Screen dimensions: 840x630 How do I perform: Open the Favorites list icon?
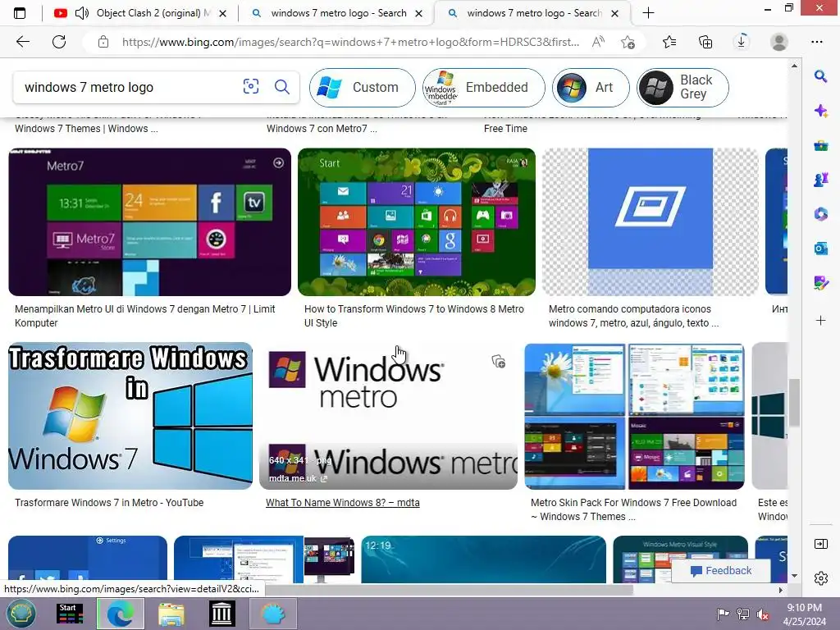tap(669, 42)
